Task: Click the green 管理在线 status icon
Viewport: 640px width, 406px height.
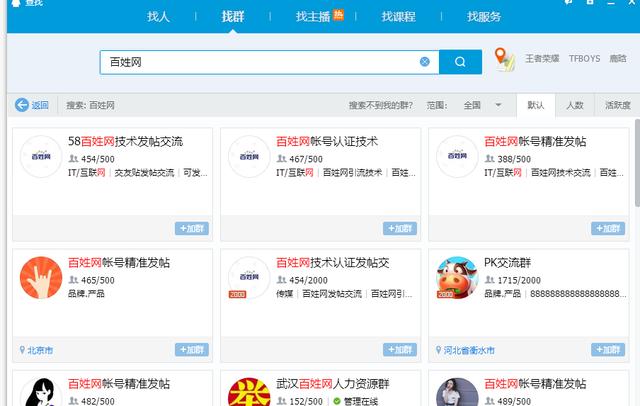Action: [337, 401]
